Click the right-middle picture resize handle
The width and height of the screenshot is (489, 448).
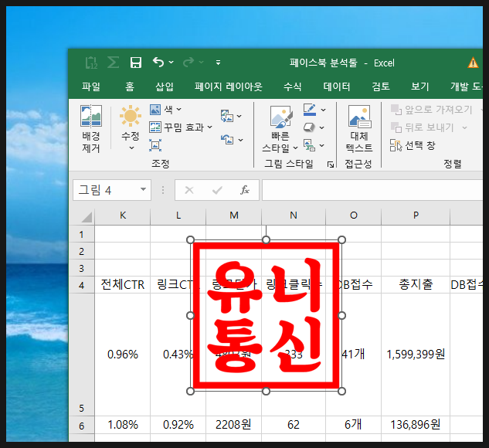pyautogui.click(x=341, y=315)
